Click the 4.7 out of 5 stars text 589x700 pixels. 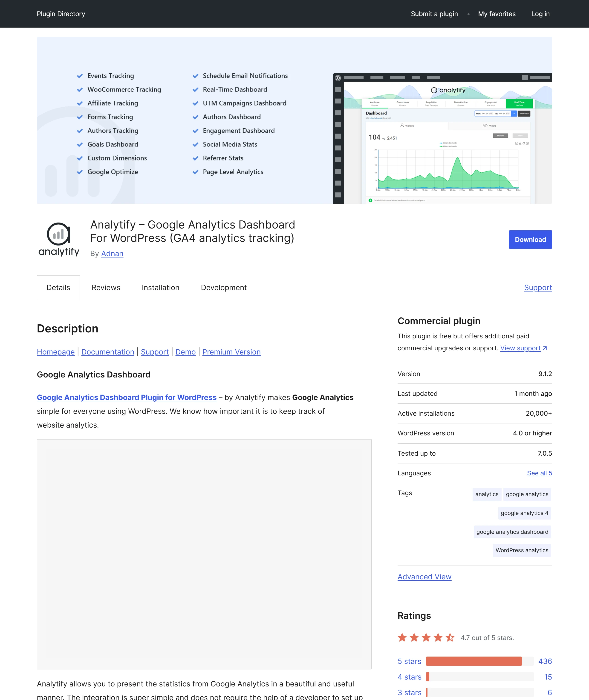pos(487,638)
